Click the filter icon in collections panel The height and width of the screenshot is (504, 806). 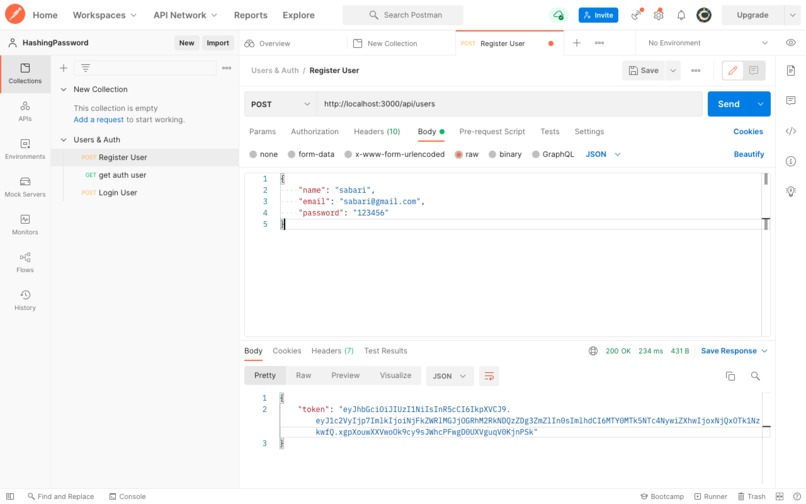85,68
